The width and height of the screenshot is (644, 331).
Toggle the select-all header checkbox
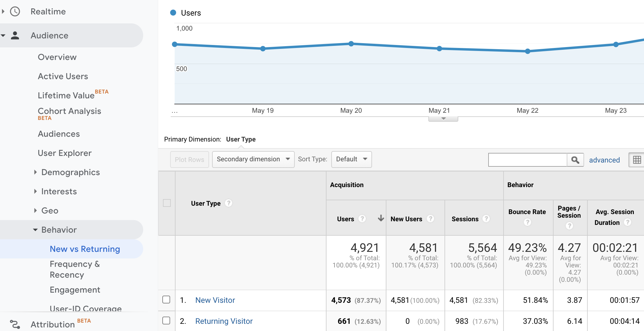pyautogui.click(x=167, y=203)
